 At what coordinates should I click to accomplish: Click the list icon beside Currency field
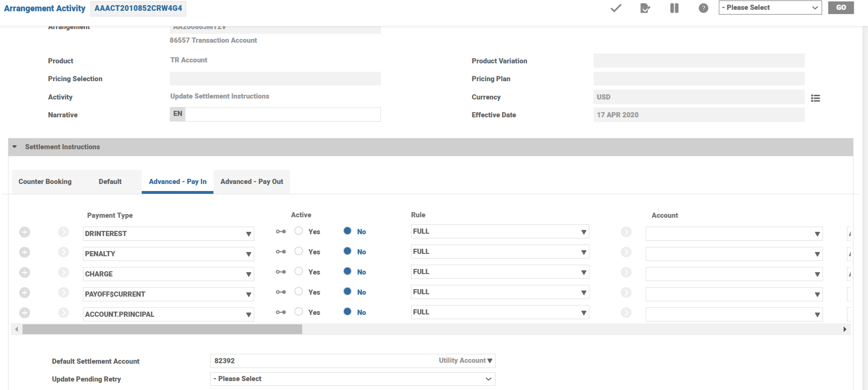tap(815, 98)
